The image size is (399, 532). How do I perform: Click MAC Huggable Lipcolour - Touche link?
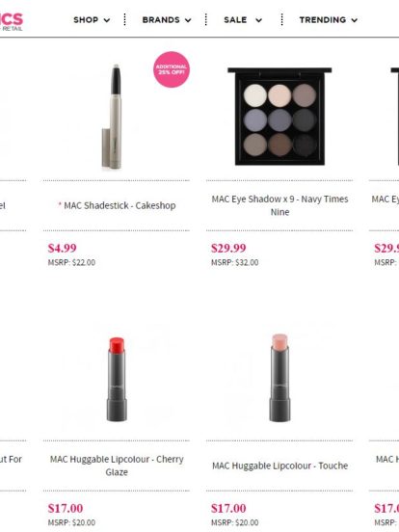click(x=279, y=465)
